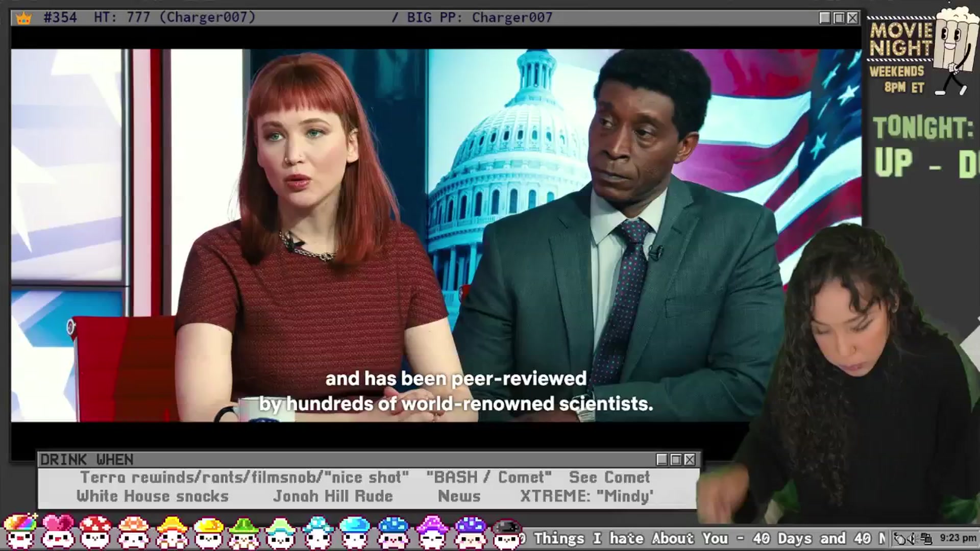980x551 pixels.
Task: Click '/ BIG PP: Charger007' in title bar
Action: [x=472, y=17]
